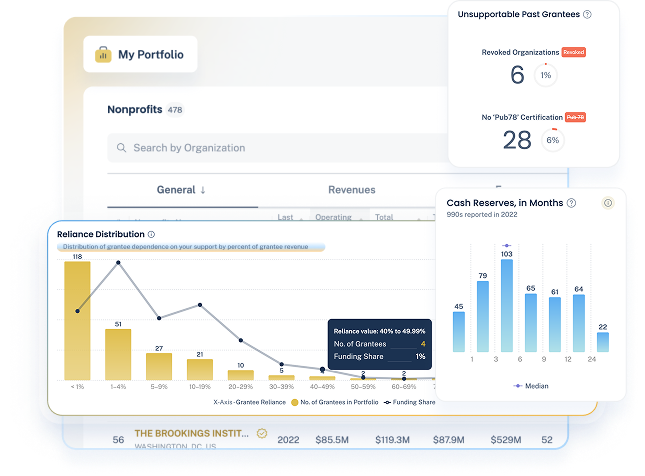Select the 103 bar in Cash Reserves
The image size is (645, 476).
[506, 305]
